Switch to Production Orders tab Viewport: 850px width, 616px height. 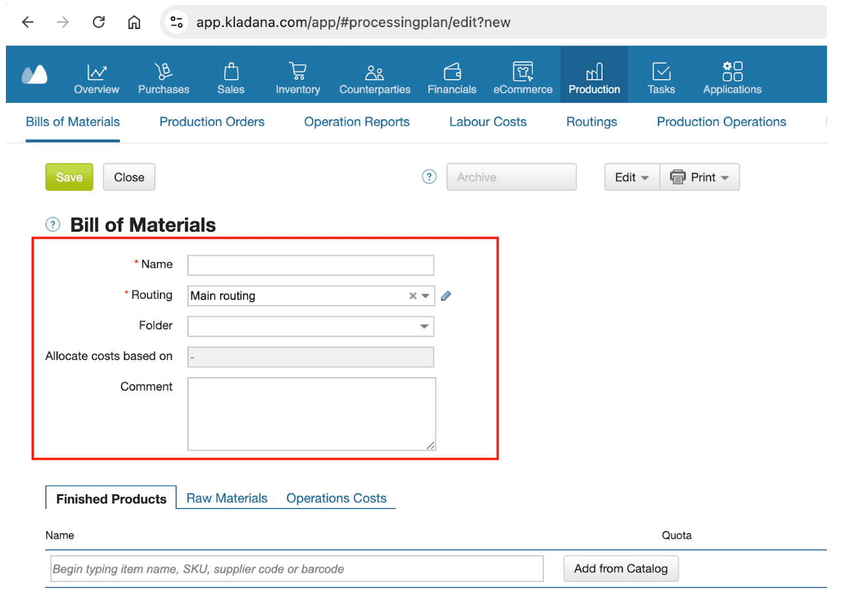pyautogui.click(x=212, y=122)
